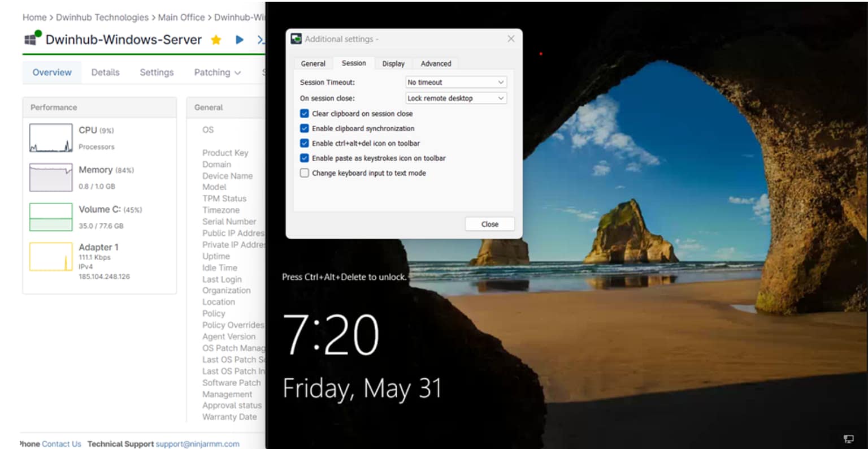The height and width of the screenshot is (449, 868).
Task: Click the Windows logo device icon
Action: click(32, 39)
